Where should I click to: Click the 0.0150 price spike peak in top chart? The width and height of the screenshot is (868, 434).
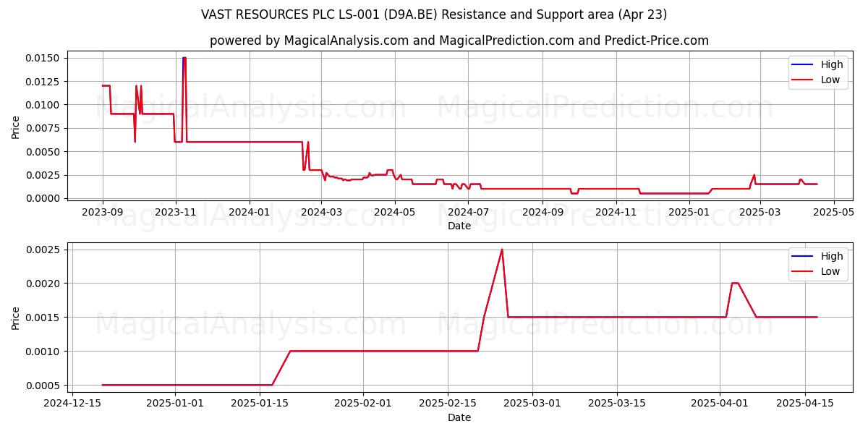(x=184, y=58)
